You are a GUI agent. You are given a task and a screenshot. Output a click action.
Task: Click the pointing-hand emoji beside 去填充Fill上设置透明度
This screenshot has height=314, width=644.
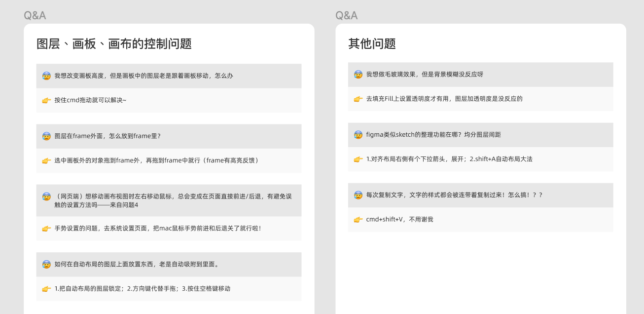point(358,99)
